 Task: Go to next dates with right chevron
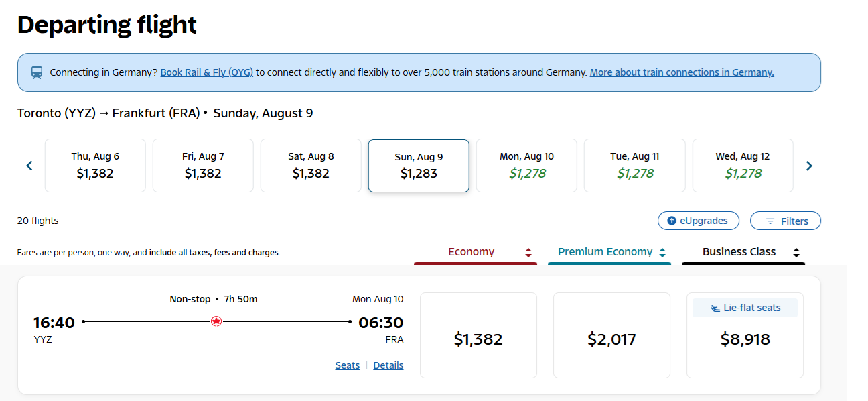tap(809, 166)
